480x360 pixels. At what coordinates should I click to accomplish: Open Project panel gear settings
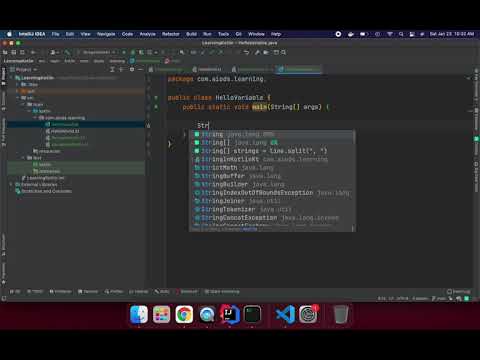(132, 69)
